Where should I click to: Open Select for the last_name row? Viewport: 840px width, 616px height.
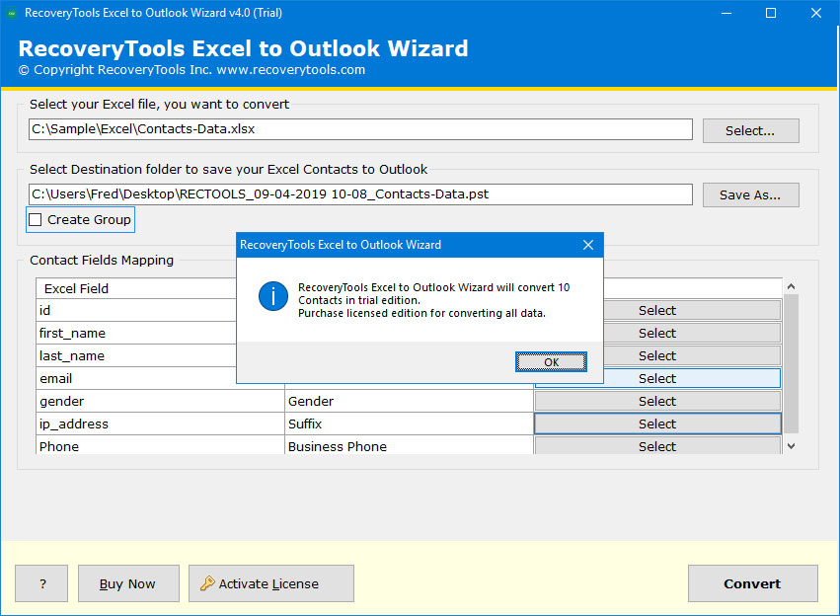692,355
